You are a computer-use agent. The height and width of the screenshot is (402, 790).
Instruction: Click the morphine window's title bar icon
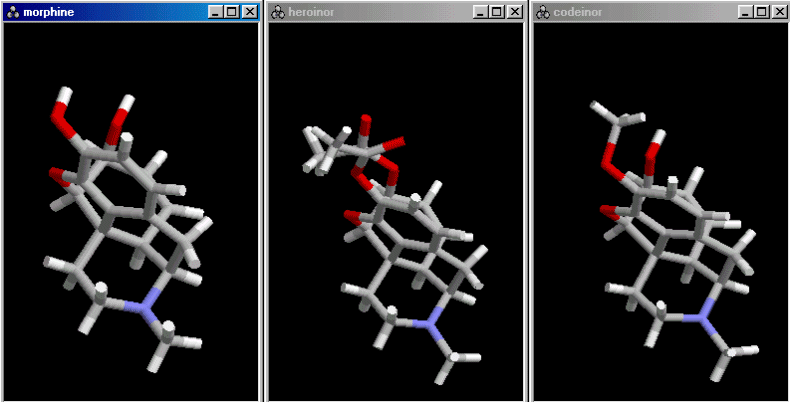[12, 12]
